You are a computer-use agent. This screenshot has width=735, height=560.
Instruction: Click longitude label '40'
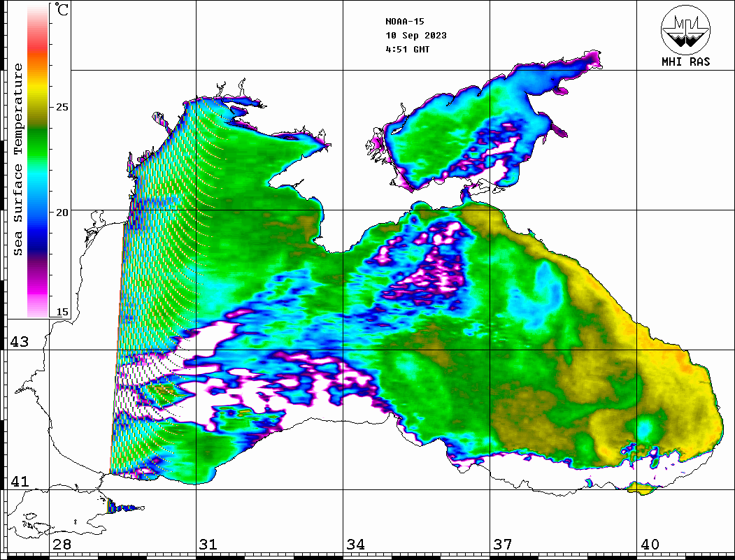tap(650, 544)
